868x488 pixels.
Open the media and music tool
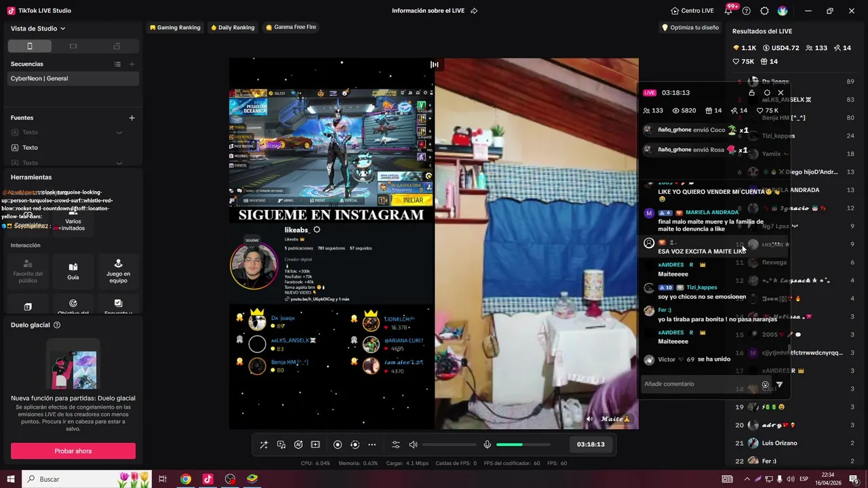pyautogui.click(x=281, y=445)
